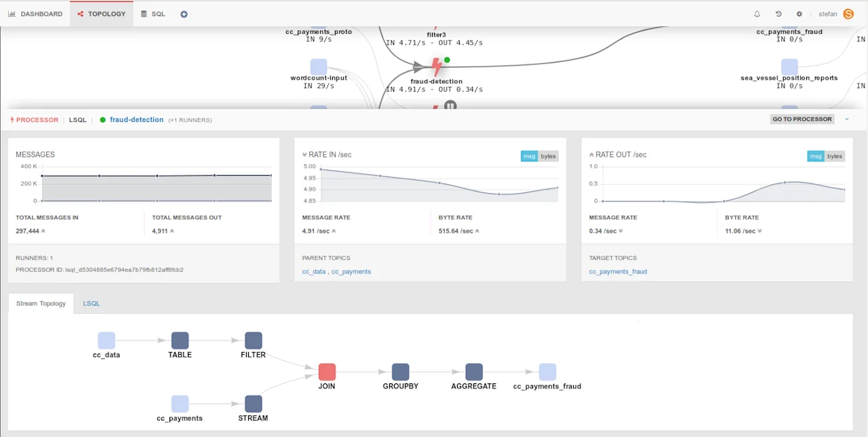Open the fraud-detection processor link

point(136,119)
